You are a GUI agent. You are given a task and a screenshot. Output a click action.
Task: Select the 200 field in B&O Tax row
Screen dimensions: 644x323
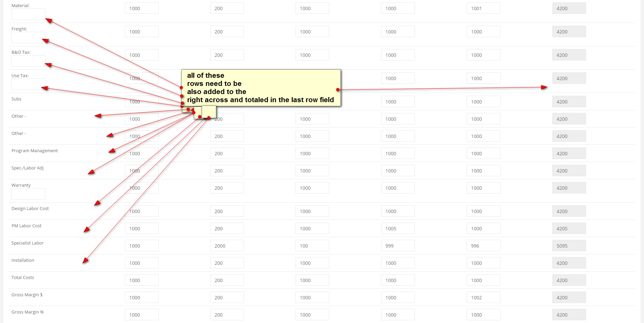click(x=227, y=55)
